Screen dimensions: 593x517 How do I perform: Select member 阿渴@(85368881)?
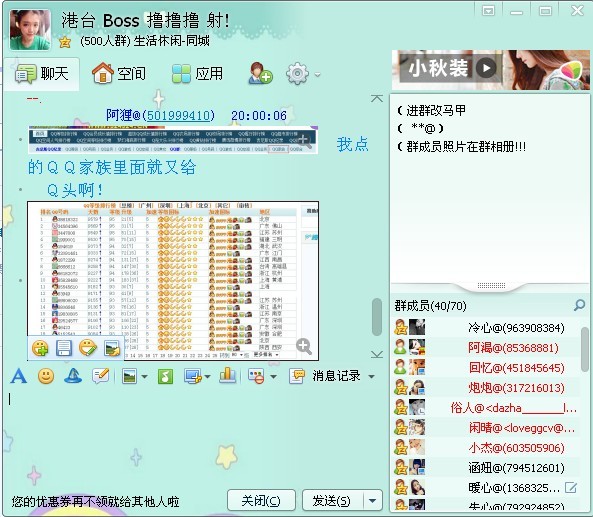pyautogui.click(x=486, y=347)
